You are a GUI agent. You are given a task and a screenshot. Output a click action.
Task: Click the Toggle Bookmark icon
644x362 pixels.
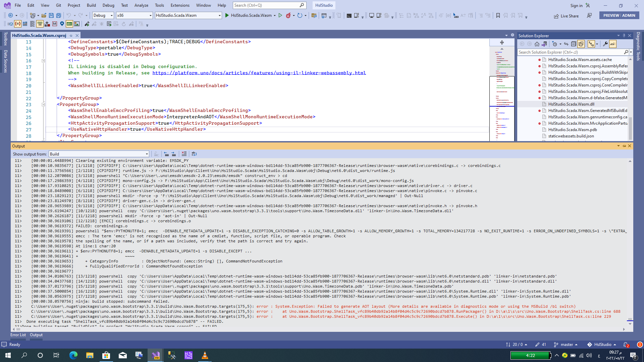[498, 15]
